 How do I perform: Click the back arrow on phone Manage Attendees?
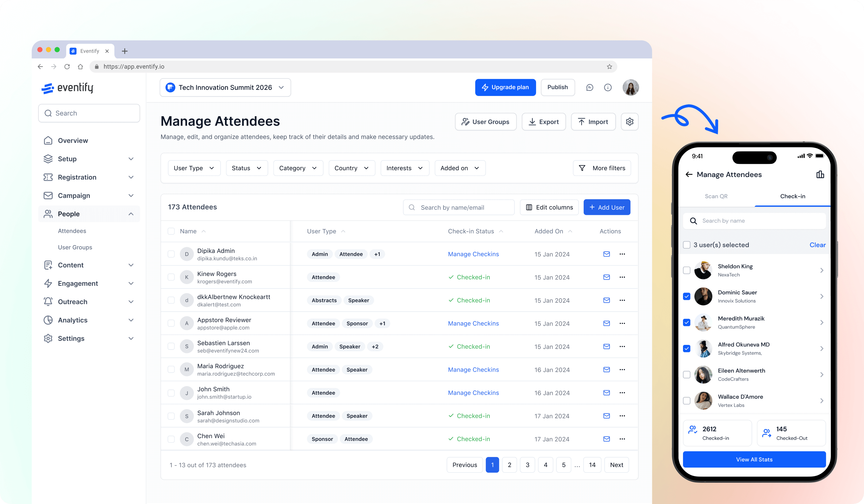pyautogui.click(x=689, y=175)
